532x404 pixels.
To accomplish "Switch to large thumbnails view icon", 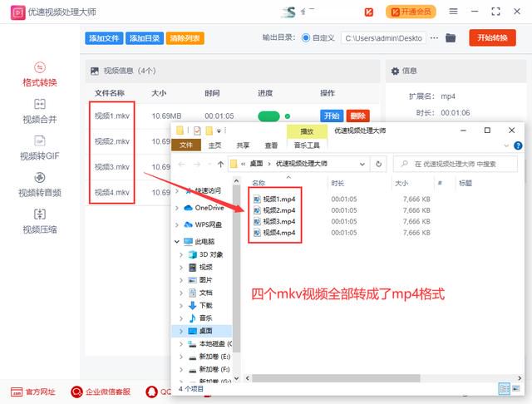I will [516, 389].
